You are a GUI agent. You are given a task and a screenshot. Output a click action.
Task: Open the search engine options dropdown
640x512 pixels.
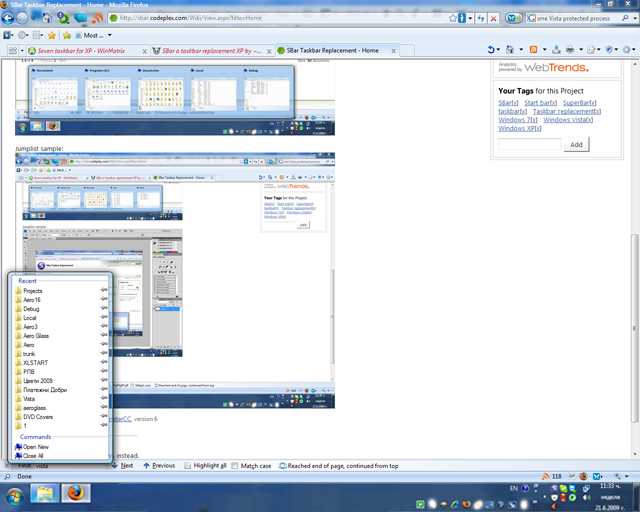click(x=634, y=18)
